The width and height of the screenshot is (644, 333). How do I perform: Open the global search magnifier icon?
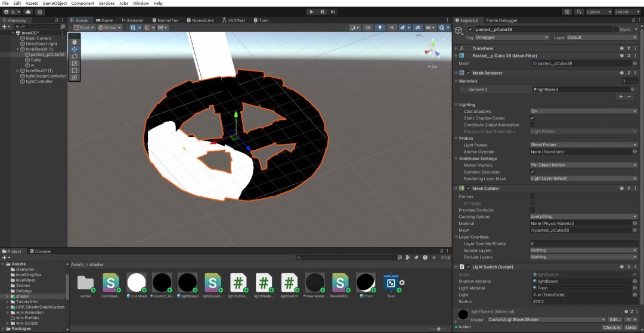[x=579, y=12]
